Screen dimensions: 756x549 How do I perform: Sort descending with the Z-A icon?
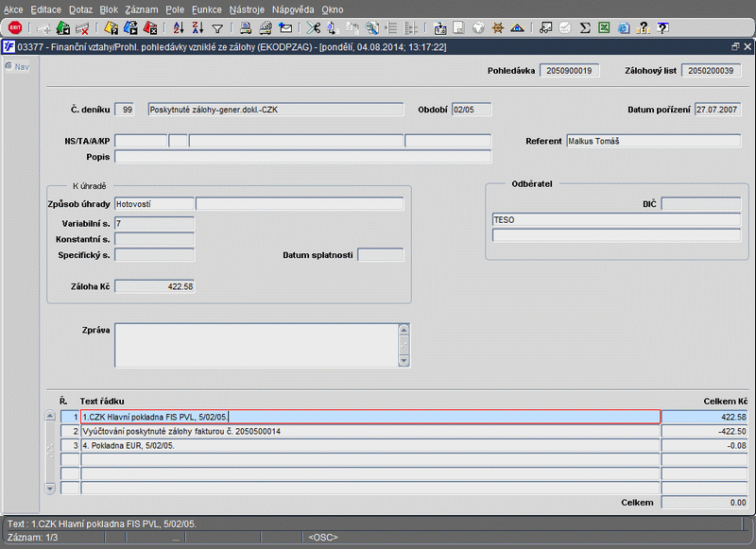click(x=197, y=28)
